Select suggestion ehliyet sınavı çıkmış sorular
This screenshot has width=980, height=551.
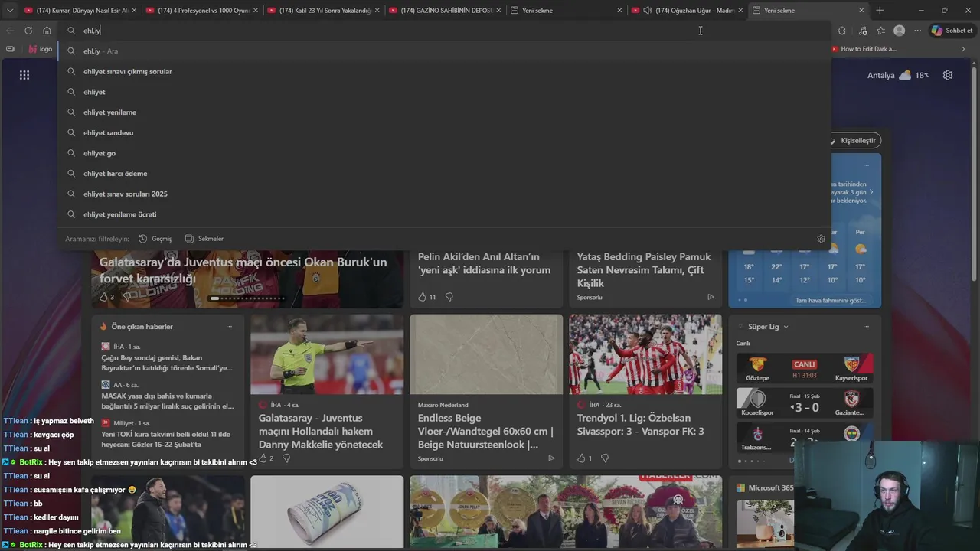click(x=444, y=71)
